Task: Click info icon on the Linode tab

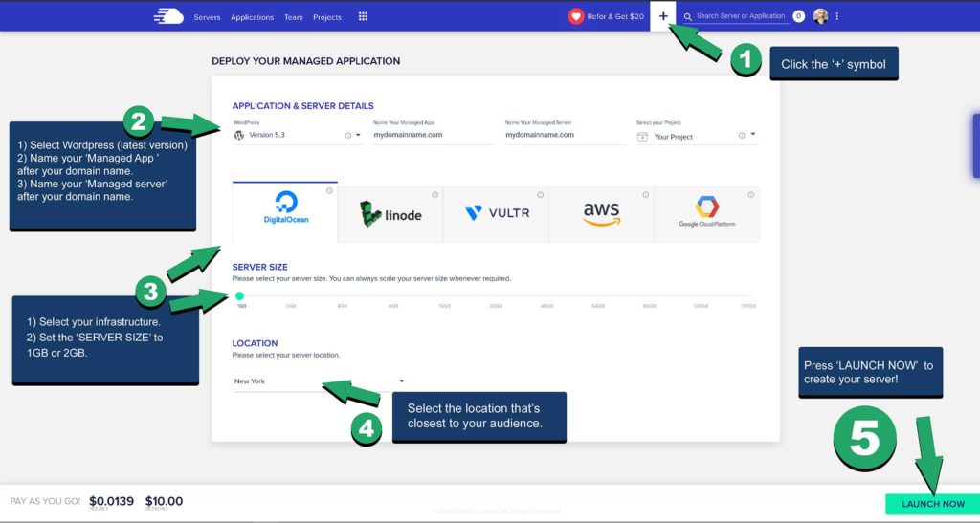Action: [435, 195]
